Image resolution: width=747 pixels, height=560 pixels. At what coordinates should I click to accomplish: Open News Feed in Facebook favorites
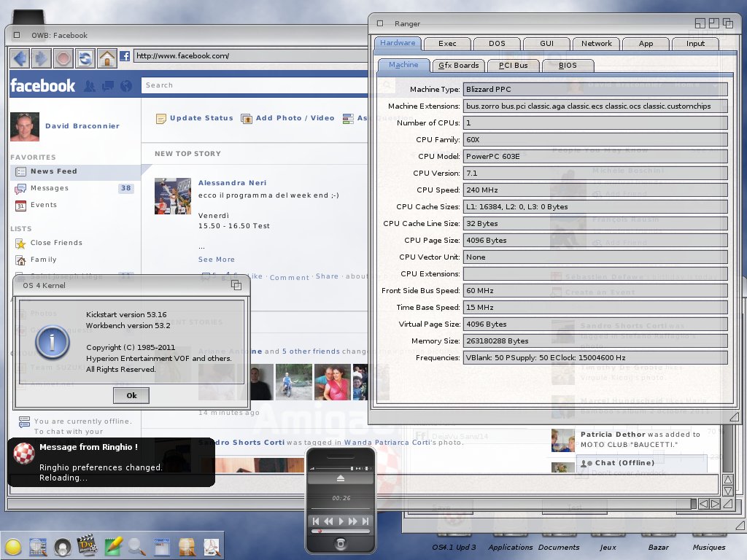75,172
